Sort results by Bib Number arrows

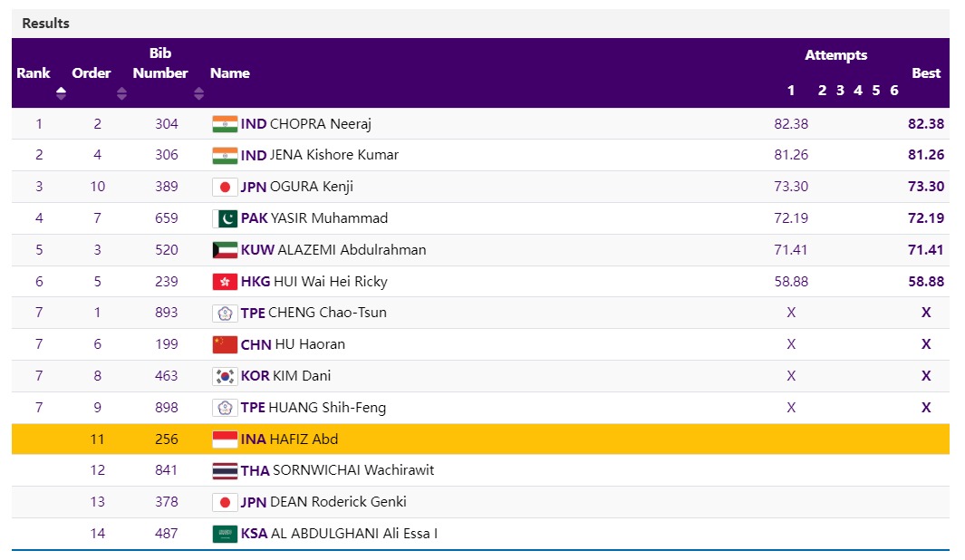click(198, 92)
